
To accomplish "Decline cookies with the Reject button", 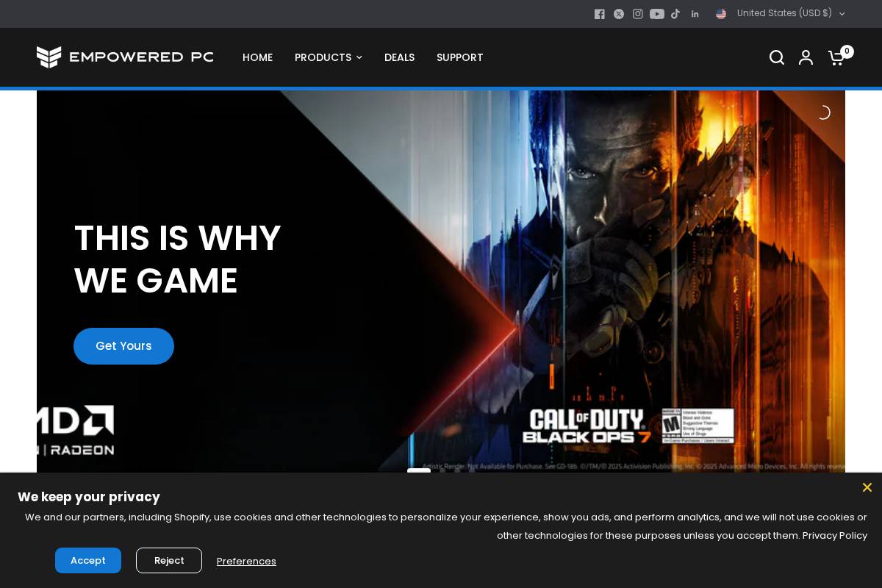I will pyautogui.click(x=169, y=560).
